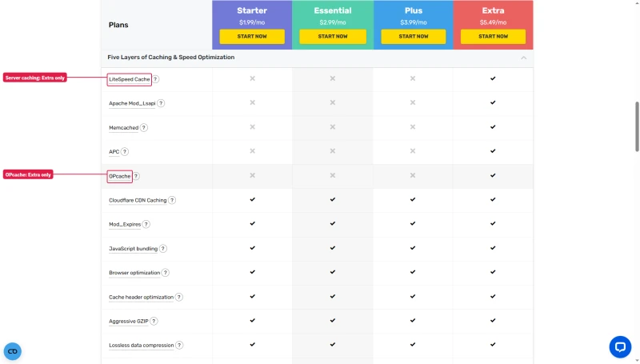
Task: Click the APC feature label
Action: point(114,152)
